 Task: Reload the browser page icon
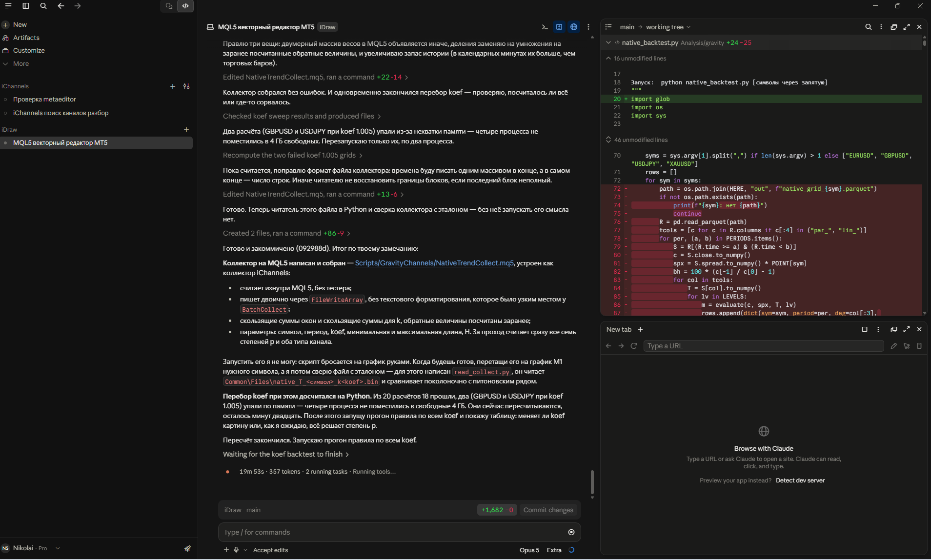pos(634,346)
